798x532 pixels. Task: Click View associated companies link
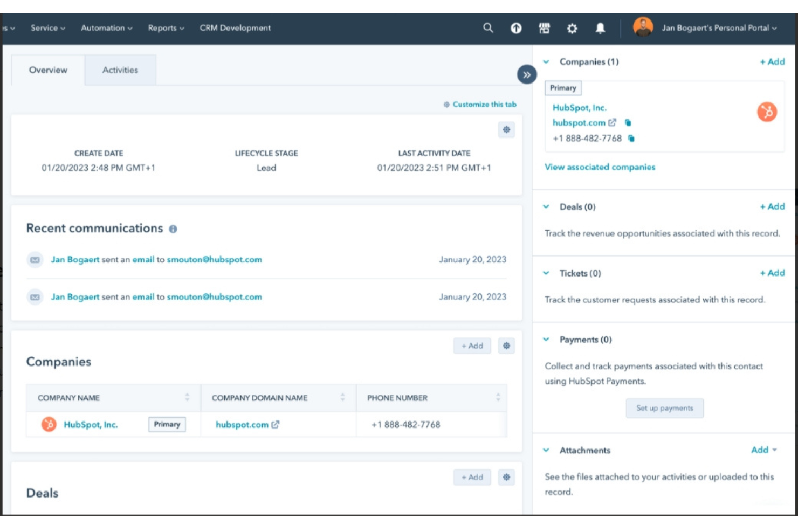tap(600, 167)
